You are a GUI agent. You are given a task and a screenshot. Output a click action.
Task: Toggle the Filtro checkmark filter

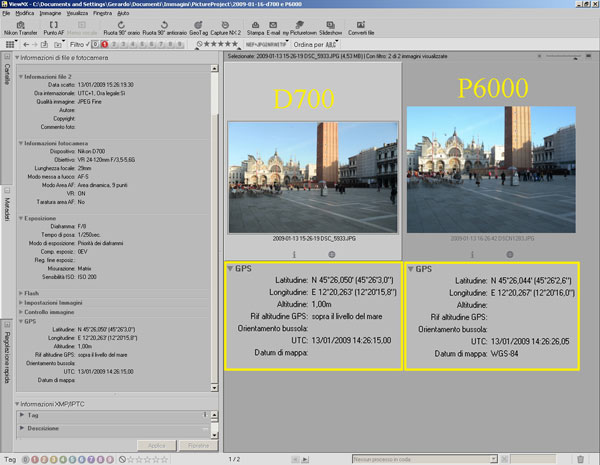pyautogui.click(x=88, y=44)
